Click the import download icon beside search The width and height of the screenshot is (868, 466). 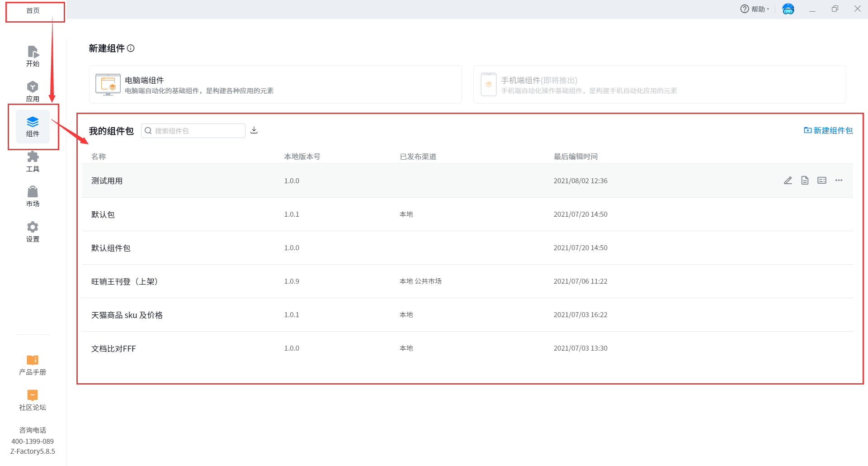click(254, 130)
